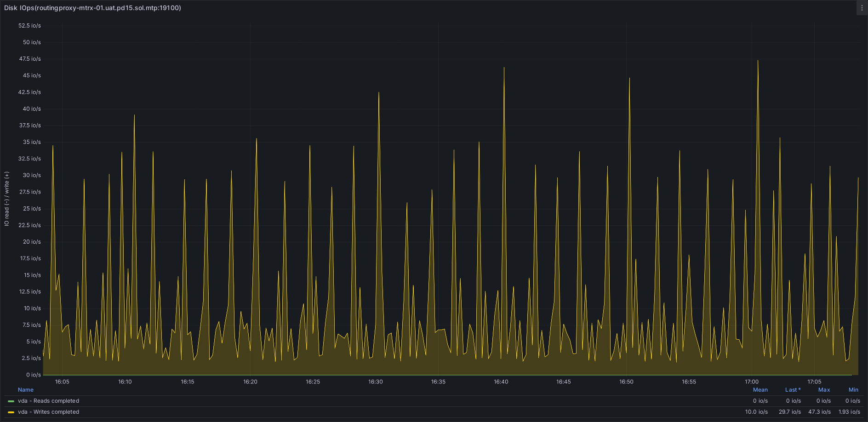This screenshot has height=422, width=868.
Task: Click the 2.5 io/s y-axis label
Action: tap(31, 358)
